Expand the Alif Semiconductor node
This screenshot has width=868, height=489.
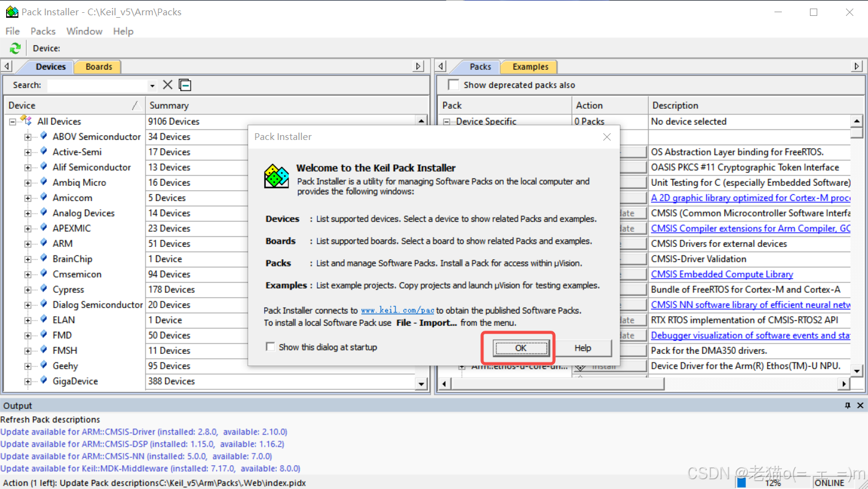28,167
